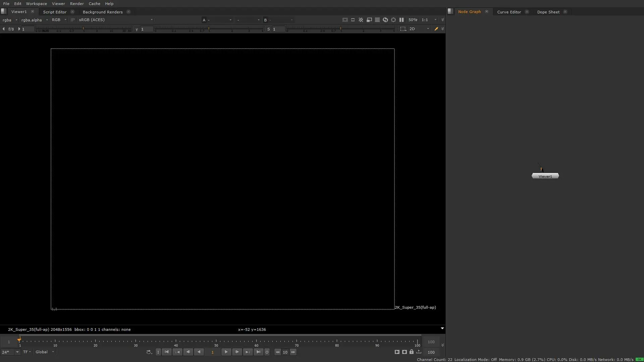Click the force viewer update refresh icon
This screenshot has width=644, height=362.
[385, 20]
